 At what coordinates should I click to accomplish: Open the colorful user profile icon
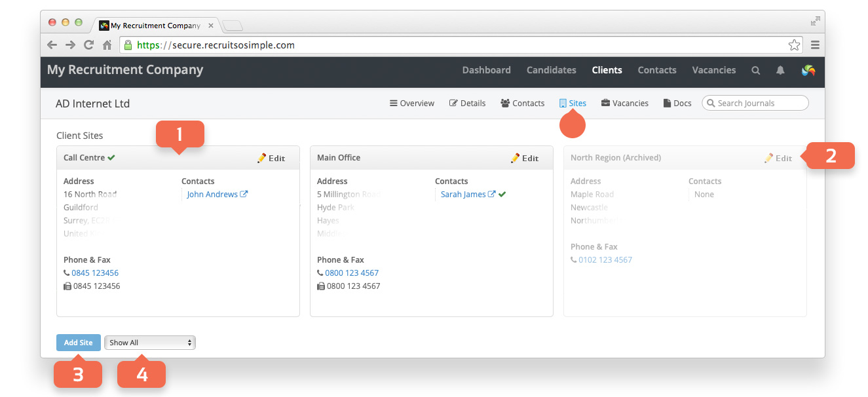click(808, 70)
